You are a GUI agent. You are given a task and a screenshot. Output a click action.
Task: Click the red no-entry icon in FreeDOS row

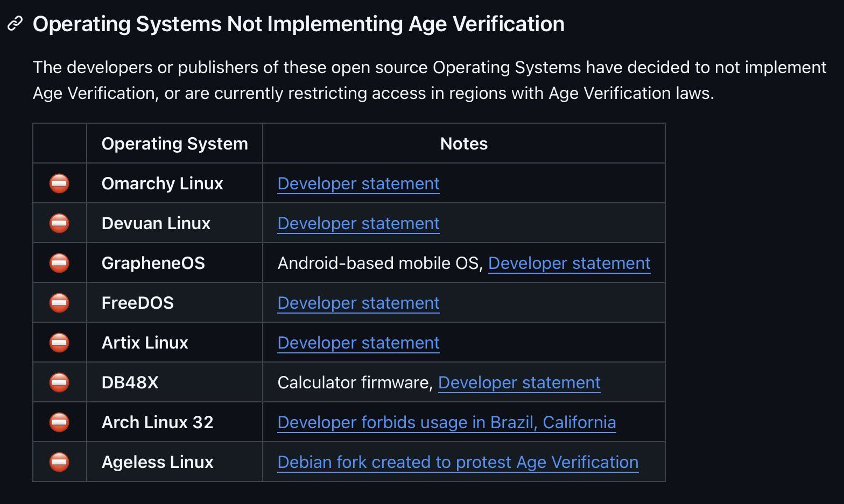59,303
